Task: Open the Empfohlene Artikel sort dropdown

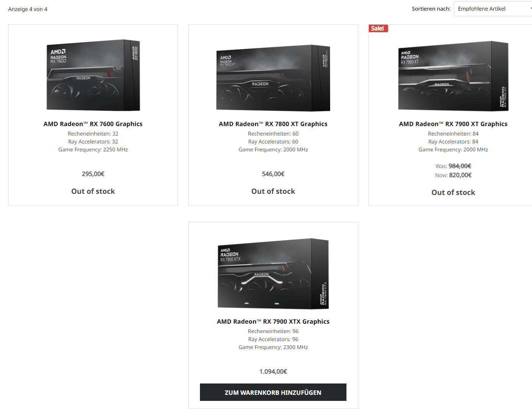Action: click(493, 9)
